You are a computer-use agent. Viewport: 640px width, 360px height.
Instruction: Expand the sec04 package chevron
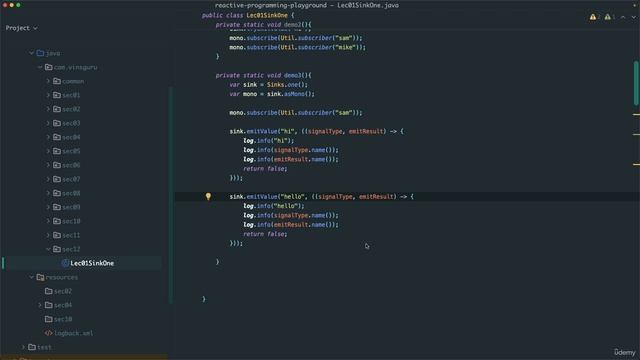(x=48, y=137)
